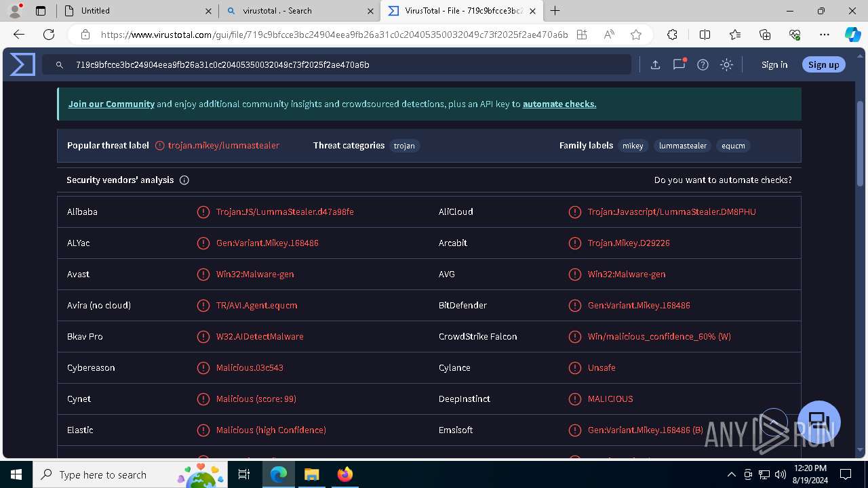Click the trojan.mikey/lummastealer threat label
This screenshot has width=868, height=488.
(224, 146)
